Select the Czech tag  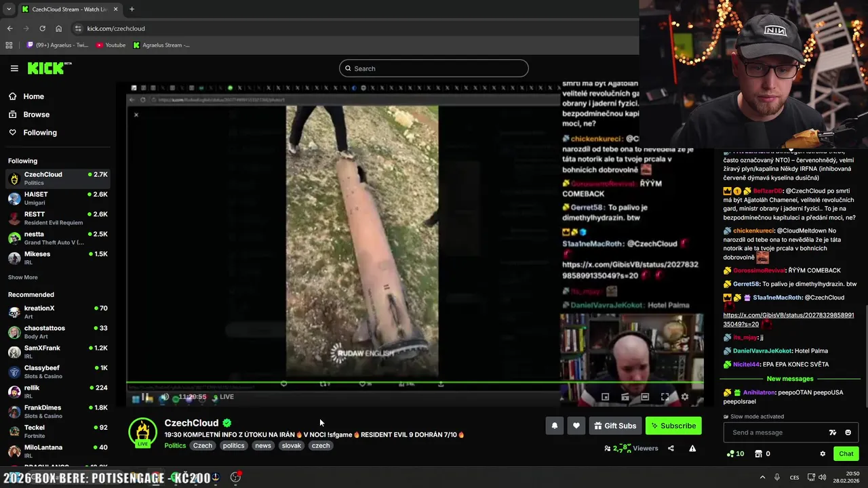coord(203,445)
